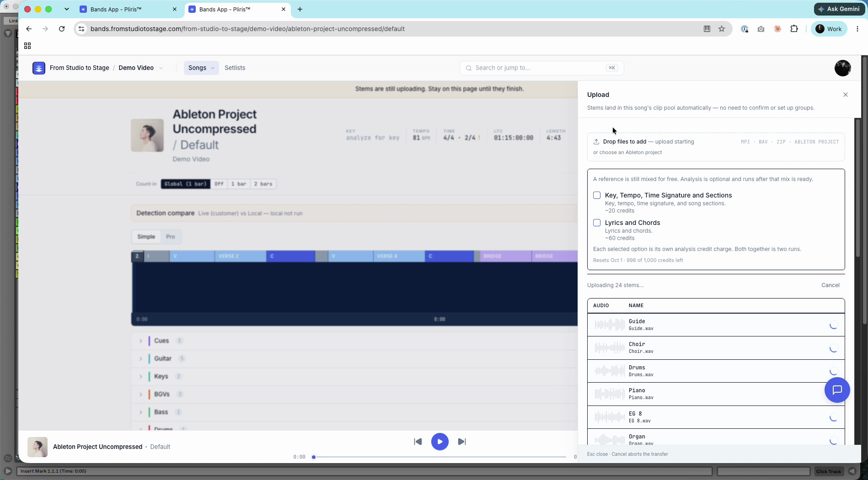868x480 pixels.
Task: Click the Piano stem waveform
Action: pos(610,394)
